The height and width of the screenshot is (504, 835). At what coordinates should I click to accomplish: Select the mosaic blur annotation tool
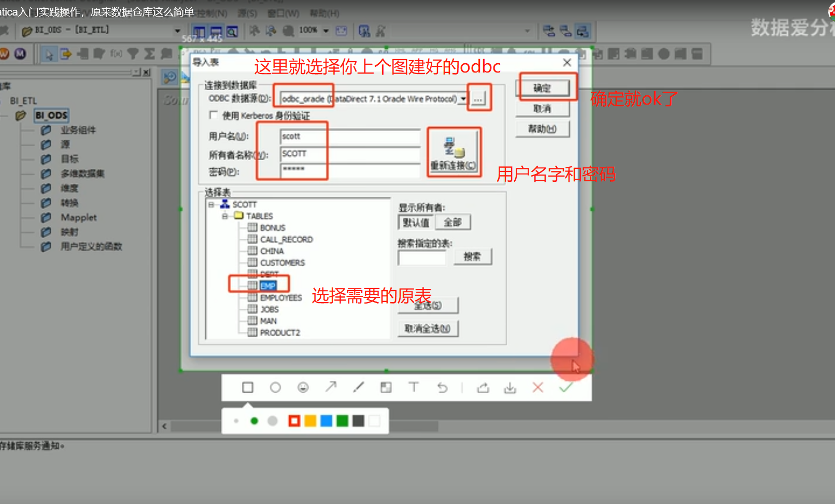[386, 387]
